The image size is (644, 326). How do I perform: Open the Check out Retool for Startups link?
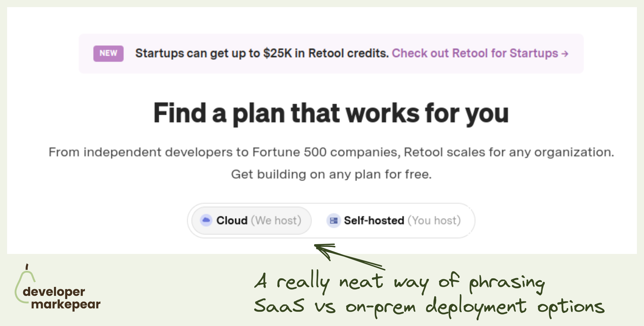coord(475,53)
